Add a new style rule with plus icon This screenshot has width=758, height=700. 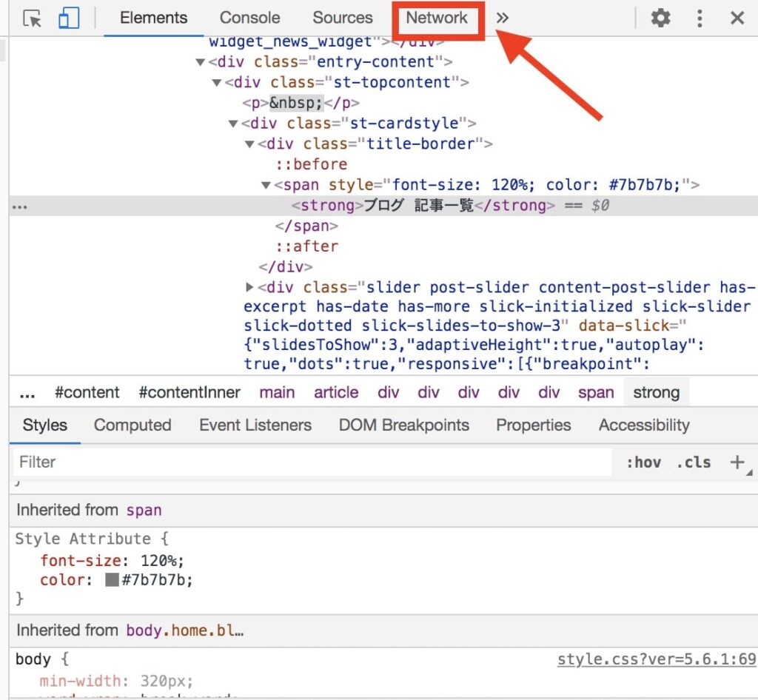tap(737, 462)
